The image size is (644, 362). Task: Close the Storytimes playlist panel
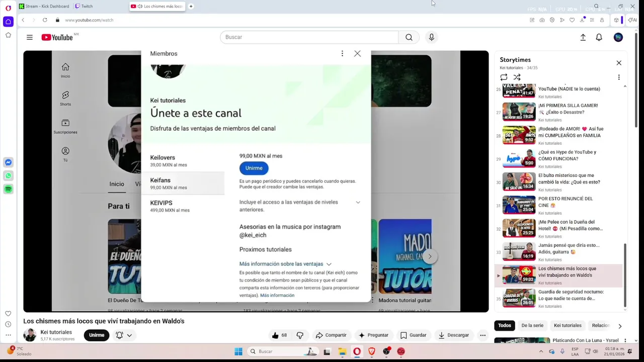[619, 63]
